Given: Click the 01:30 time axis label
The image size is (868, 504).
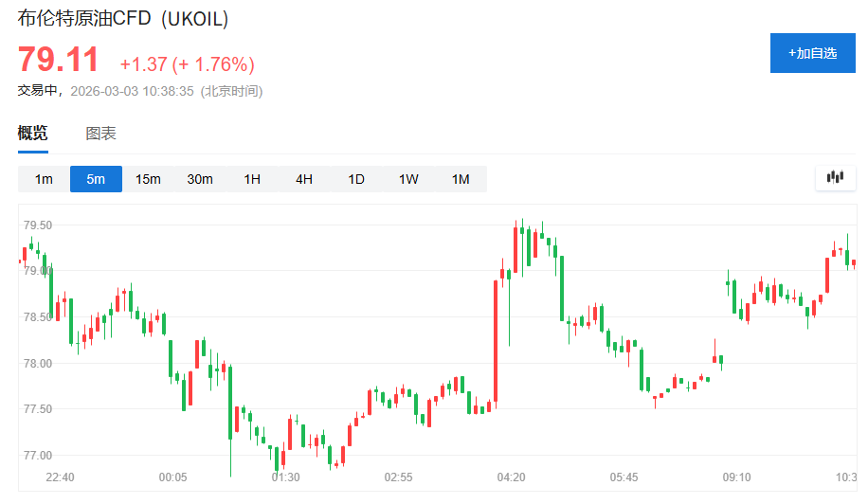Looking at the screenshot, I should coord(286,477).
